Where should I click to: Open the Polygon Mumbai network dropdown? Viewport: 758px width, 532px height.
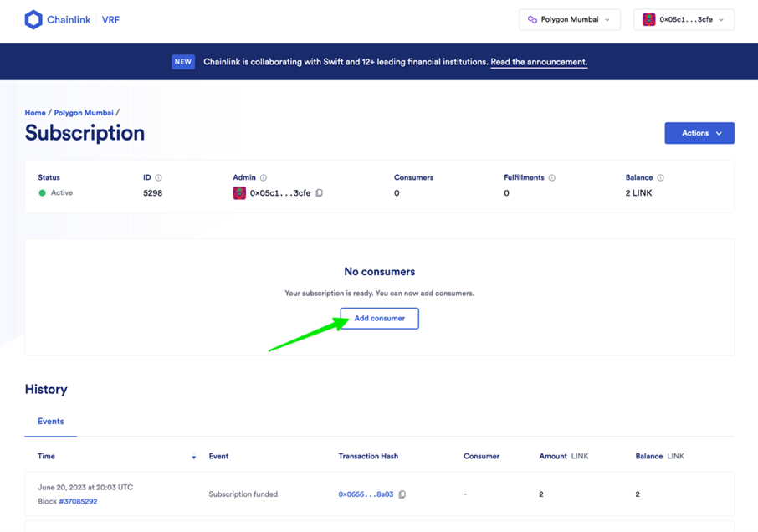pyautogui.click(x=570, y=20)
